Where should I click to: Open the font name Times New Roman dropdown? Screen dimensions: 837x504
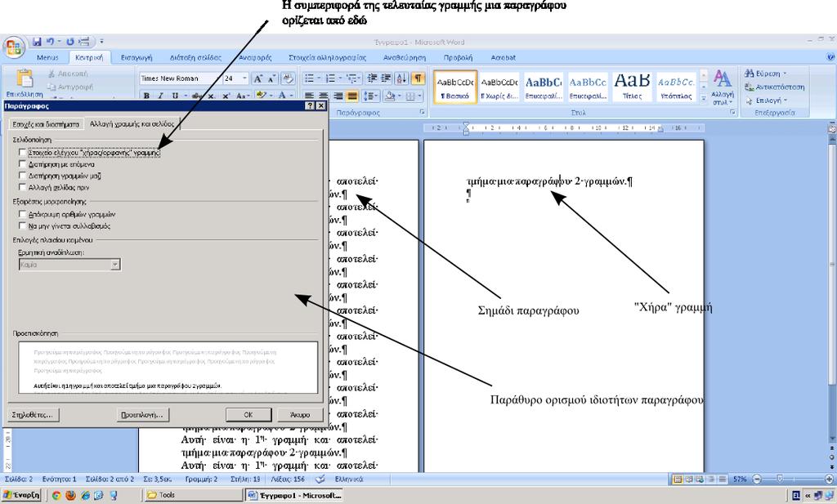coord(219,78)
